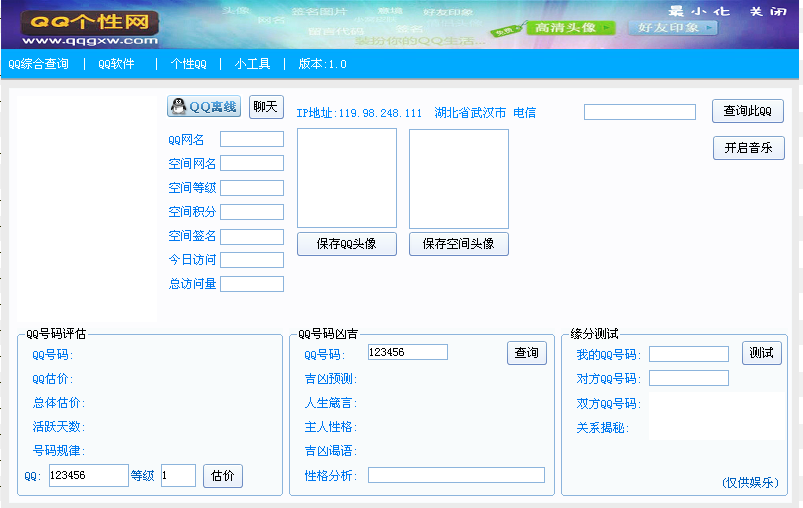Click the 等级 input field
Image resolution: width=803 pixels, height=508 pixels.
(x=178, y=475)
